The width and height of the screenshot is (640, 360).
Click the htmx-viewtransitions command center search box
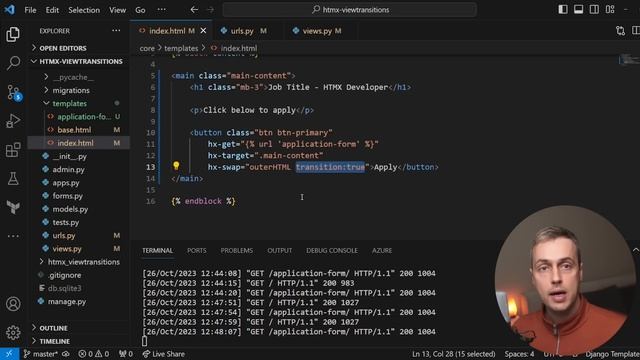click(x=350, y=9)
